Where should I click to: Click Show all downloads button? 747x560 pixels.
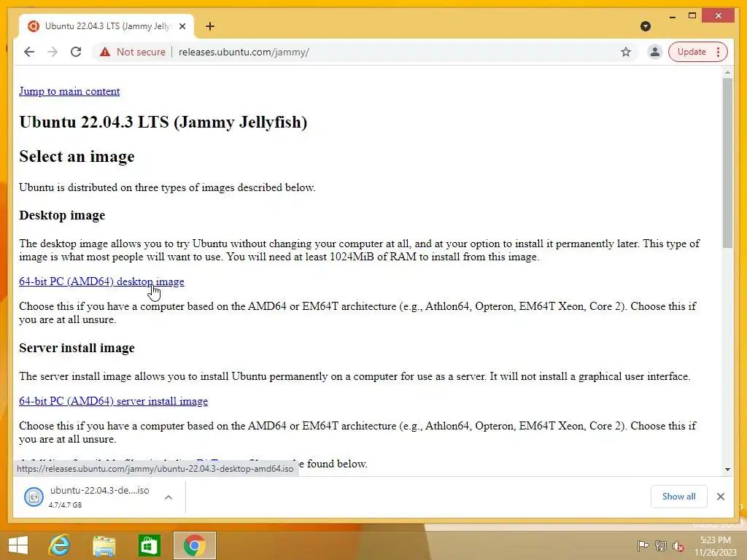click(x=678, y=496)
